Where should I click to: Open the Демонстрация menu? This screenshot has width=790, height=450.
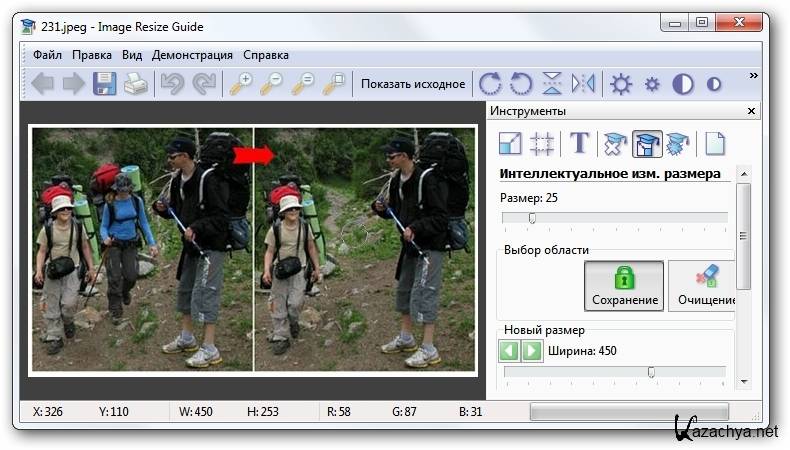point(192,55)
